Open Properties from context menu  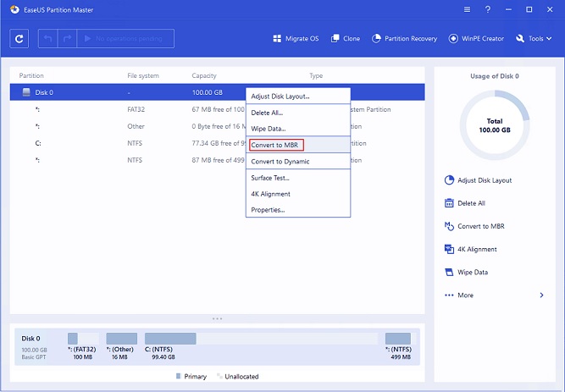298,210
